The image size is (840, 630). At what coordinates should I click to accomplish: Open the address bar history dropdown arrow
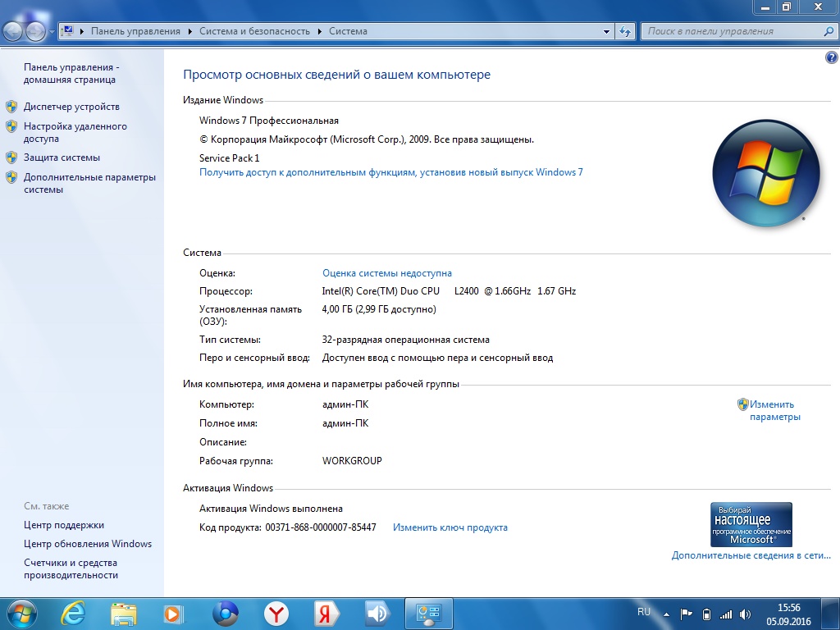[x=606, y=31]
